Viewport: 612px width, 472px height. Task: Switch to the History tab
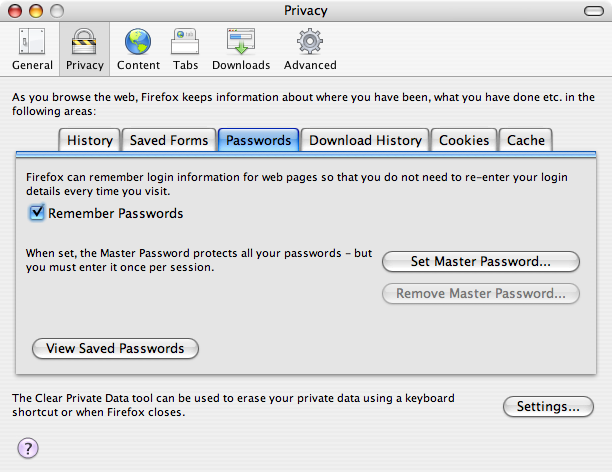point(90,140)
